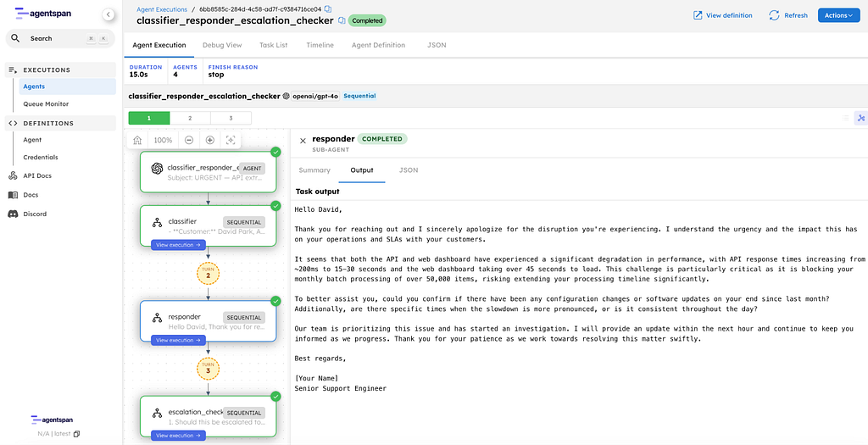Click the home reset view icon on canvas
868x445 pixels.
(137, 140)
